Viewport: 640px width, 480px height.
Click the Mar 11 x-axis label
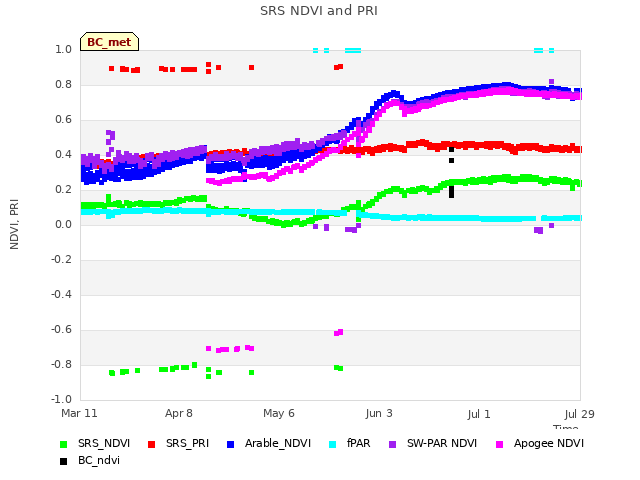point(79,413)
